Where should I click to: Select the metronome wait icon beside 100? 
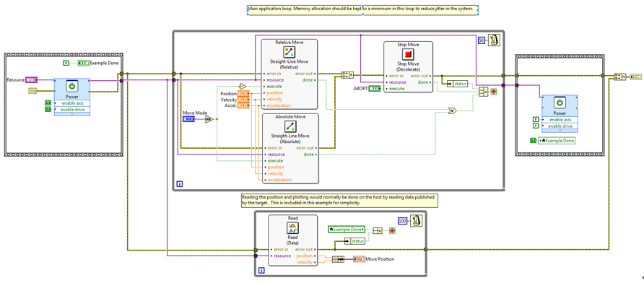[x=415, y=221]
